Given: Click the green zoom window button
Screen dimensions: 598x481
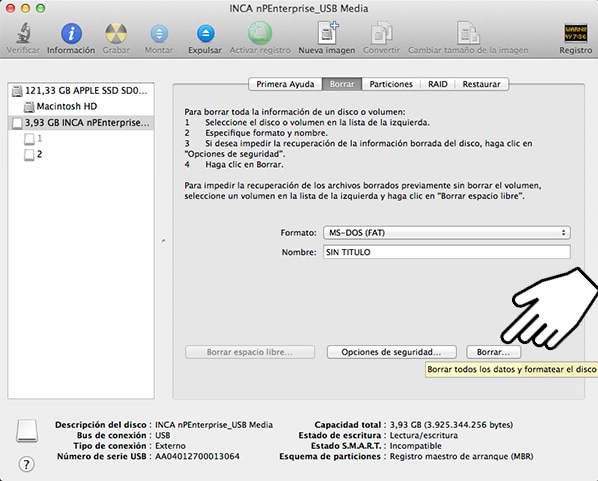Looking at the screenshot, I should click(40, 8).
